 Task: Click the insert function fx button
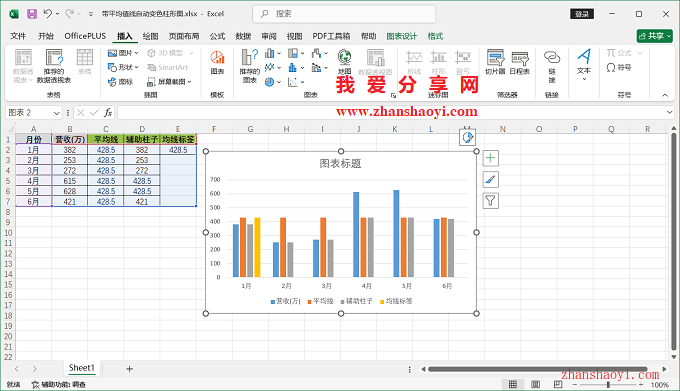[108, 113]
